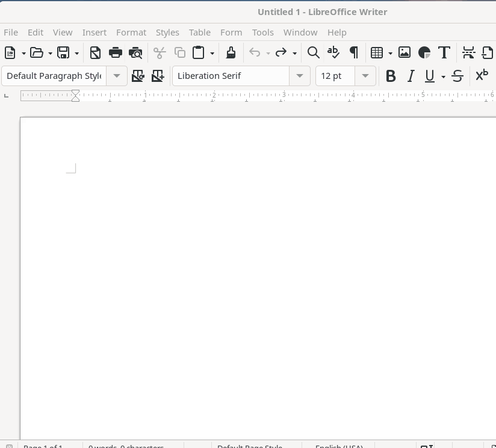The height and width of the screenshot is (448, 496).
Task: Open the print preview
Action: tap(135, 52)
